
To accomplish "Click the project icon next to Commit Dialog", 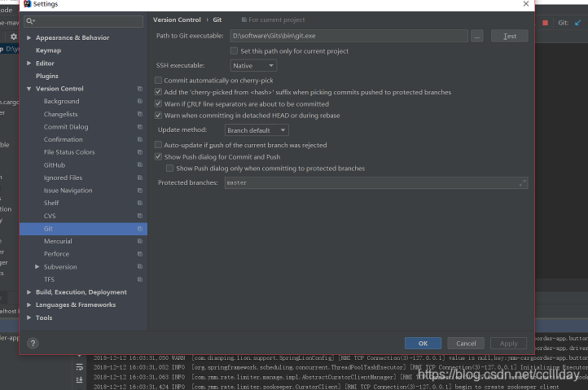I will pos(140,127).
